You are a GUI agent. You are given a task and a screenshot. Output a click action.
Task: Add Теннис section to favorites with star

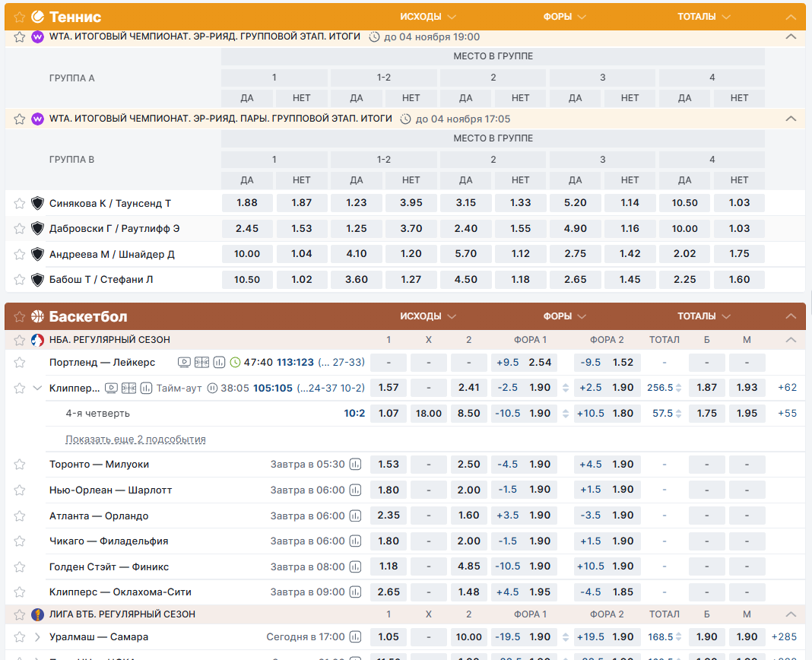point(20,17)
